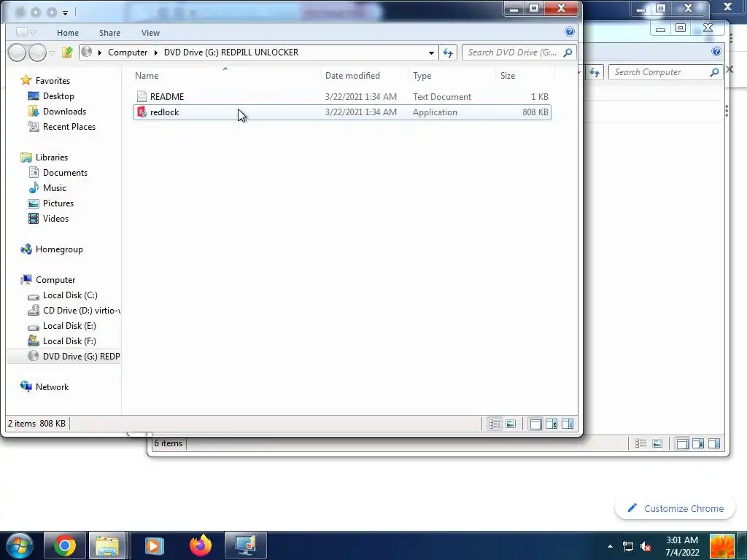The image size is (747, 560).
Task: Switch to large icons view in front window
Action: [x=511, y=424]
